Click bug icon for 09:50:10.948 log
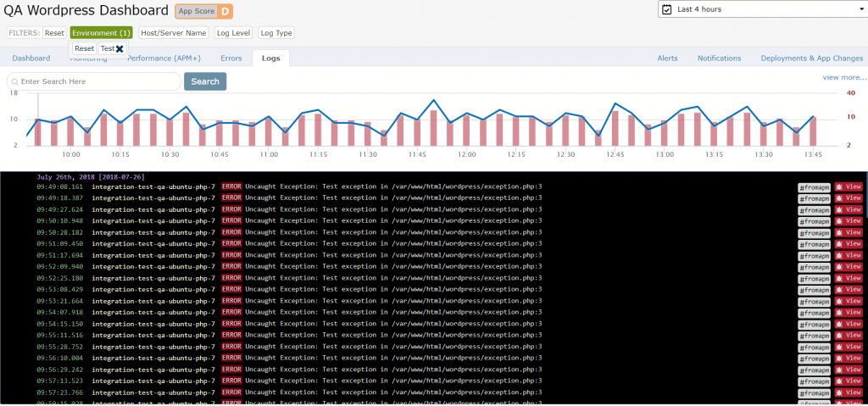The height and width of the screenshot is (406, 868). (840, 221)
